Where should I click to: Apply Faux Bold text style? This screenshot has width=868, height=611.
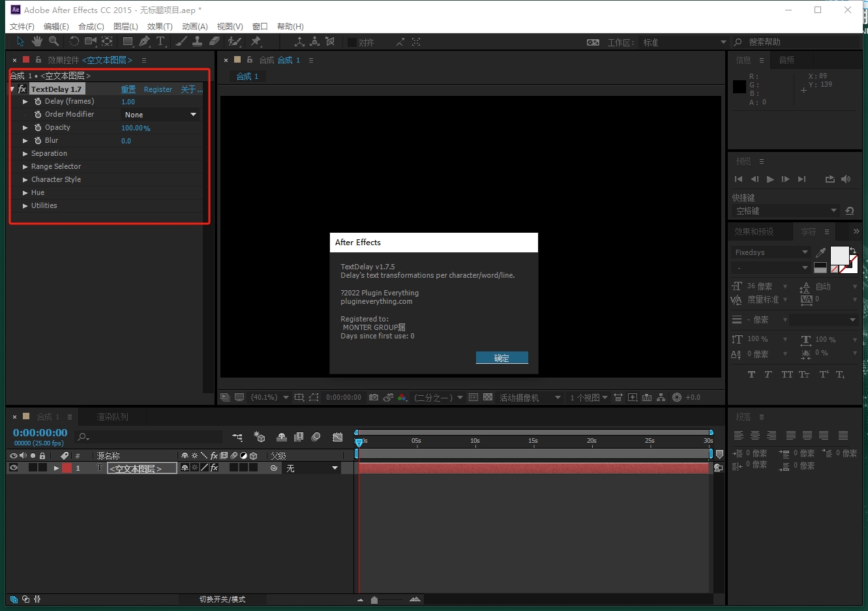(x=751, y=374)
